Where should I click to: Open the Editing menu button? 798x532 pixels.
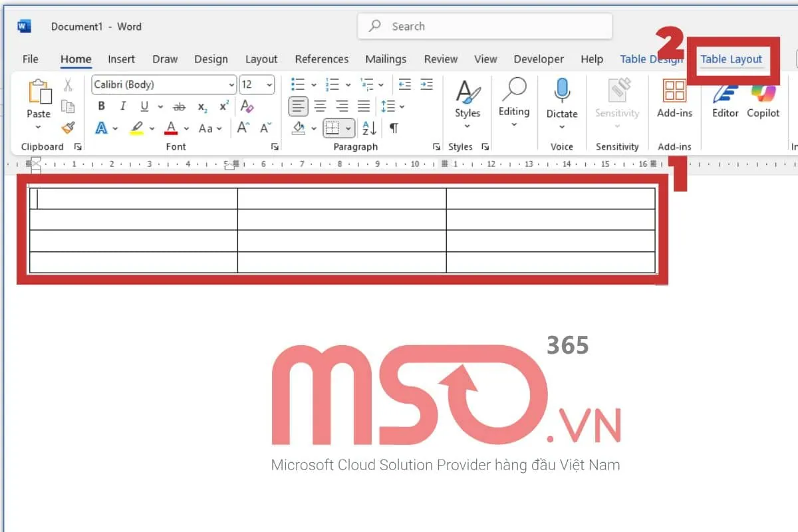click(x=514, y=100)
